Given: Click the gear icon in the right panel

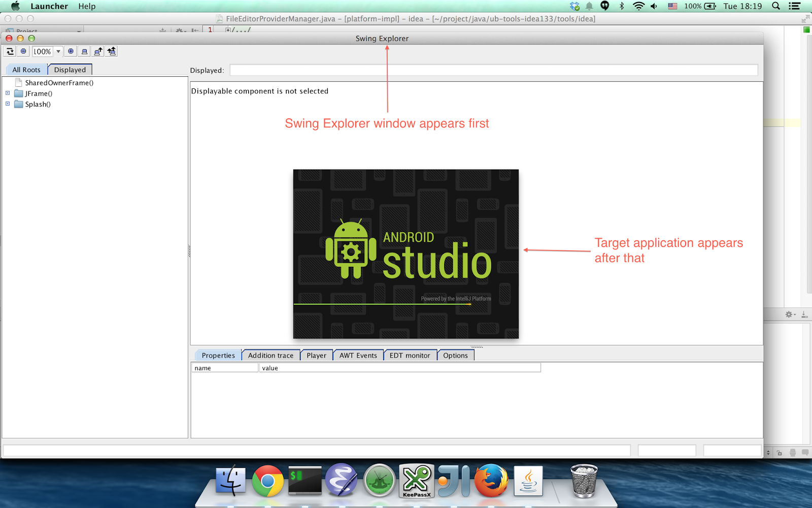Looking at the screenshot, I should (789, 314).
